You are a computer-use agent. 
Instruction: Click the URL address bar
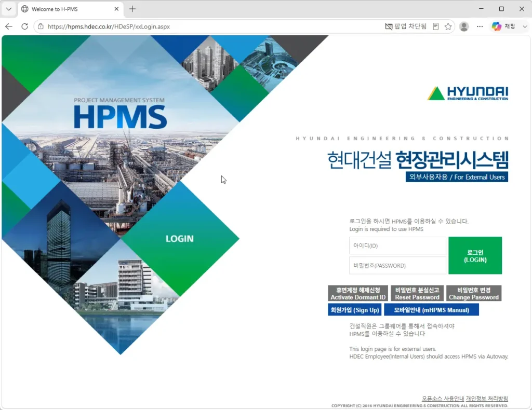210,26
